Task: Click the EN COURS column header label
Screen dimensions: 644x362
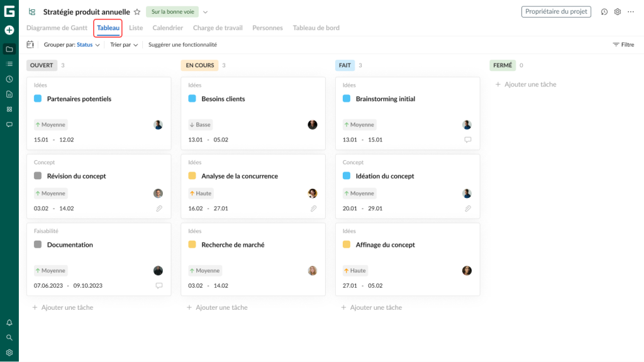Action: [199, 65]
